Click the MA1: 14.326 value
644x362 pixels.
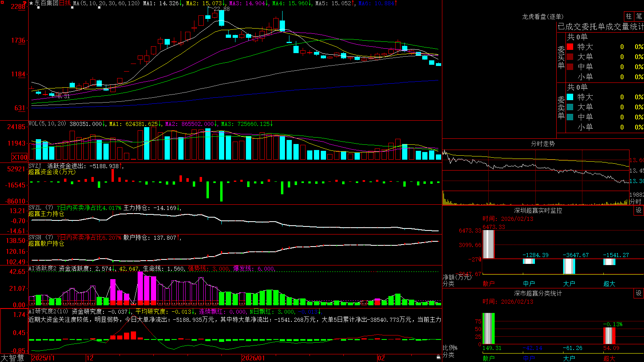161,3
